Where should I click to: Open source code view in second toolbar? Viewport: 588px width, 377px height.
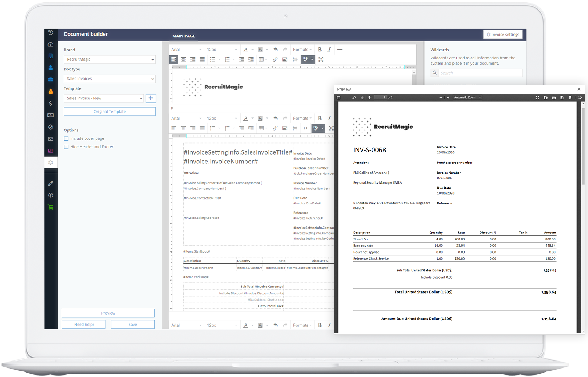[x=305, y=128]
